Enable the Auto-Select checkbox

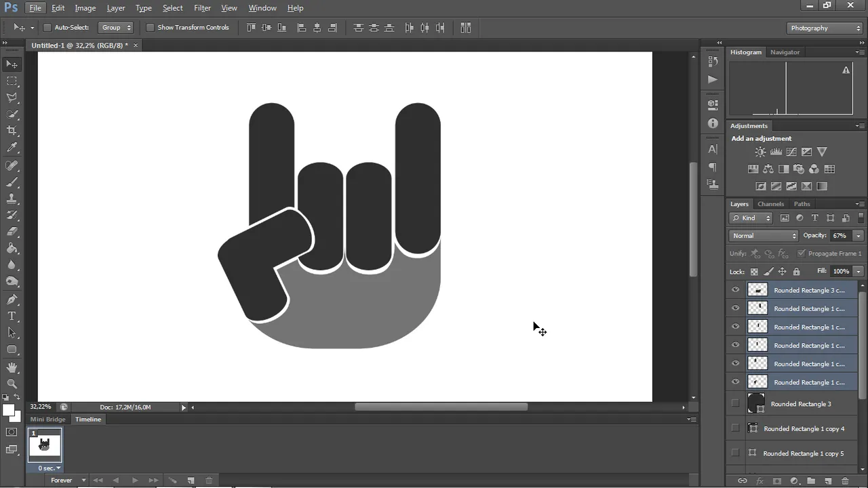pyautogui.click(x=47, y=28)
